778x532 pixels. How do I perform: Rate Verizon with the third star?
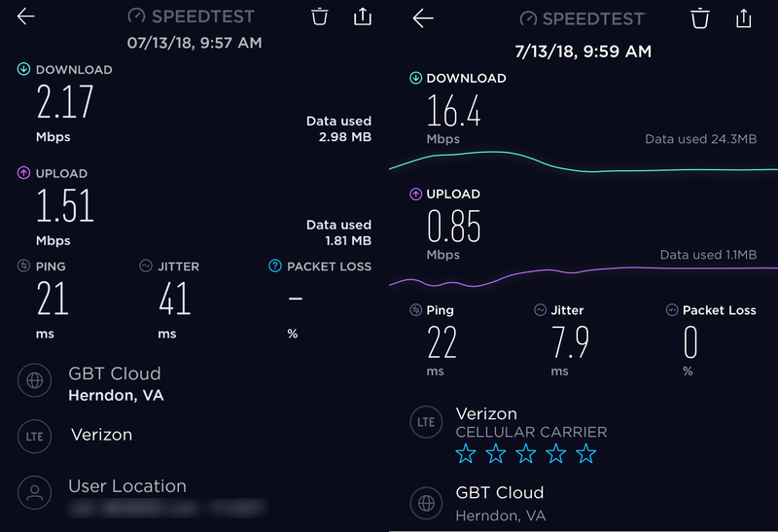pos(525,453)
